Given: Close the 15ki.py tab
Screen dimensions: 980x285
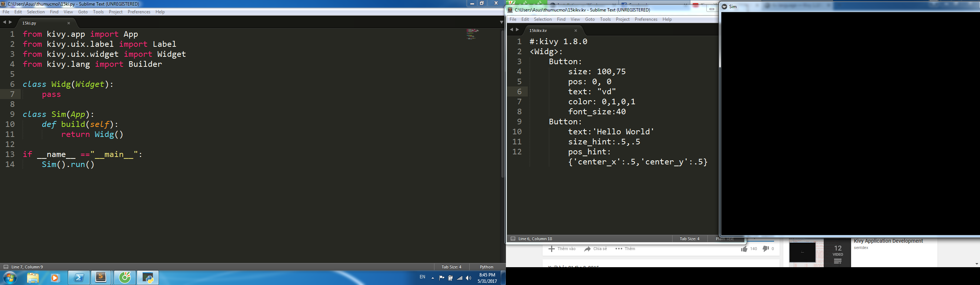Looking at the screenshot, I should click(x=69, y=23).
